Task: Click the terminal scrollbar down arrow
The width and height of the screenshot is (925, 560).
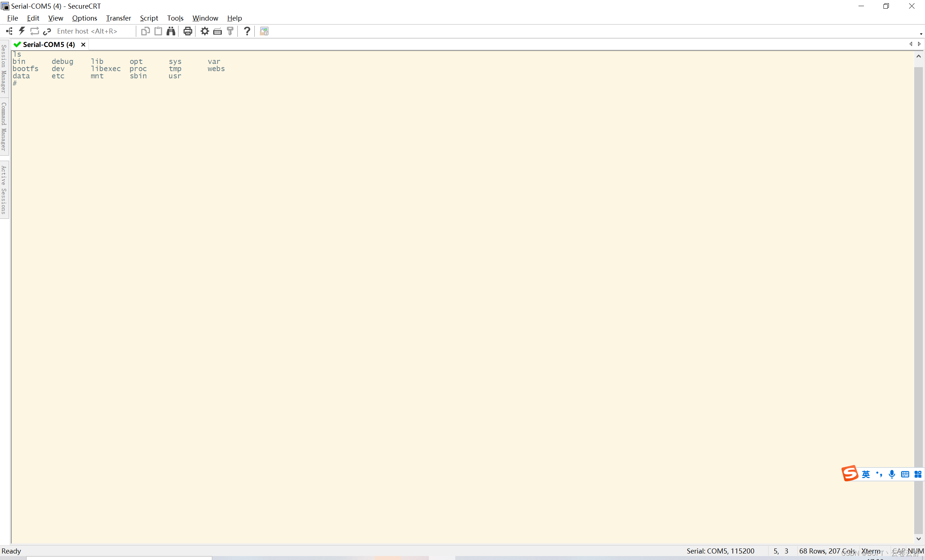Action: (918, 539)
